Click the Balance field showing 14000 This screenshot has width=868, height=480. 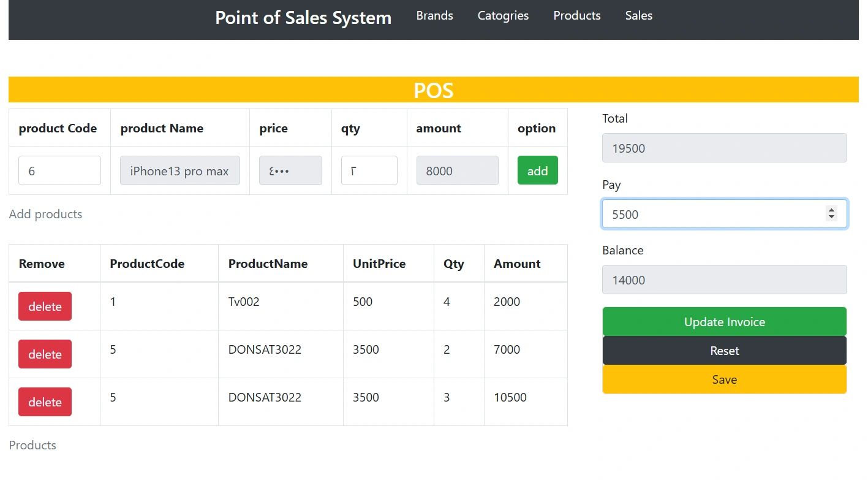(724, 280)
